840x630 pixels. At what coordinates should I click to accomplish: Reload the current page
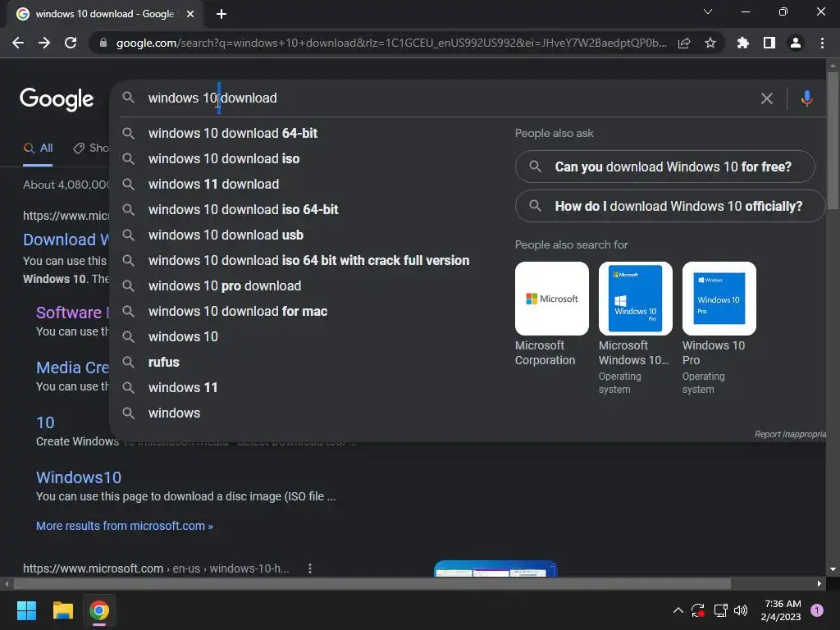pos(71,43)
